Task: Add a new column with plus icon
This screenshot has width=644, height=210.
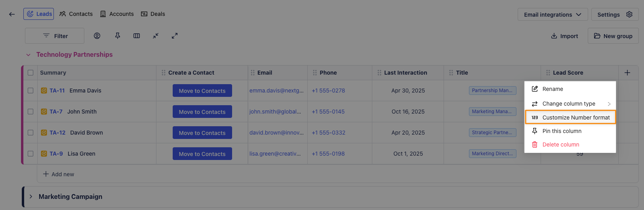Action: (627, 73)
